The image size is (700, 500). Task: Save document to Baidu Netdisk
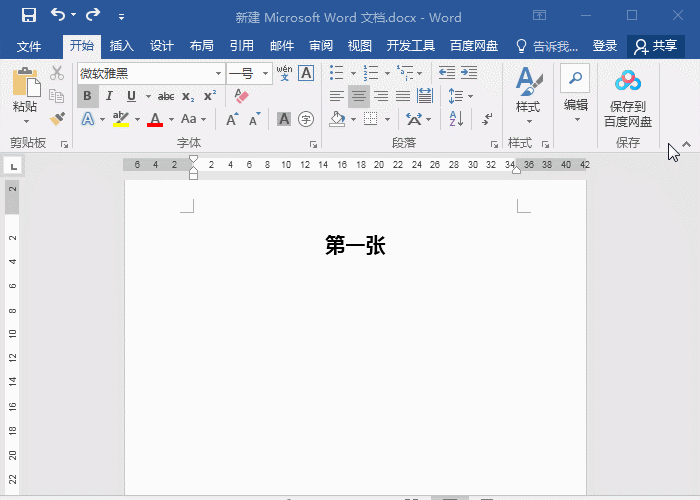pos(627,98)
